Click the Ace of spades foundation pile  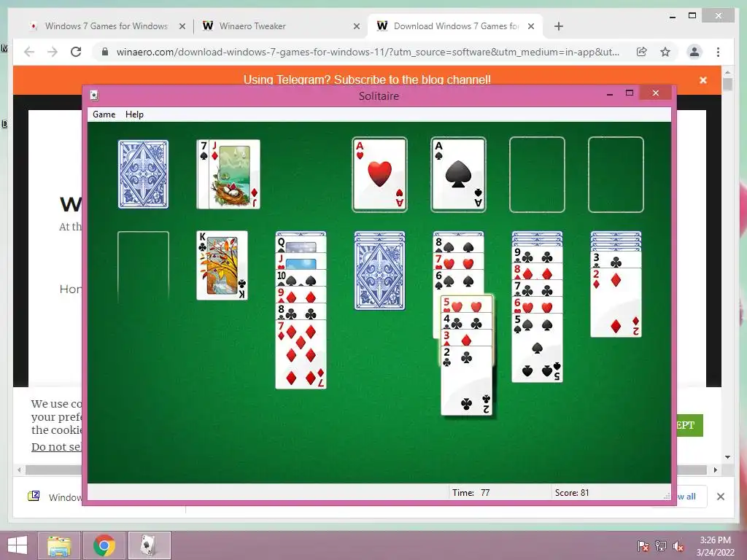click(x=458, y=174)
